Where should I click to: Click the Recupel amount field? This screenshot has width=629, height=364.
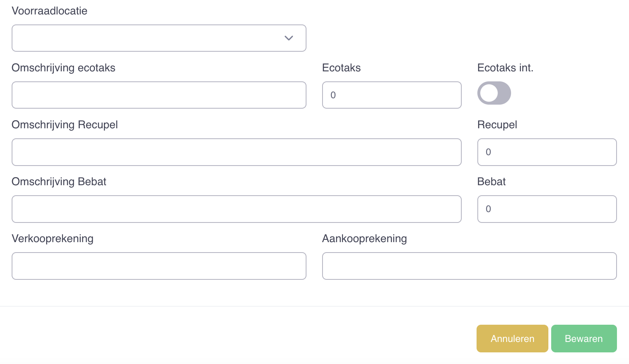[546, 152]
